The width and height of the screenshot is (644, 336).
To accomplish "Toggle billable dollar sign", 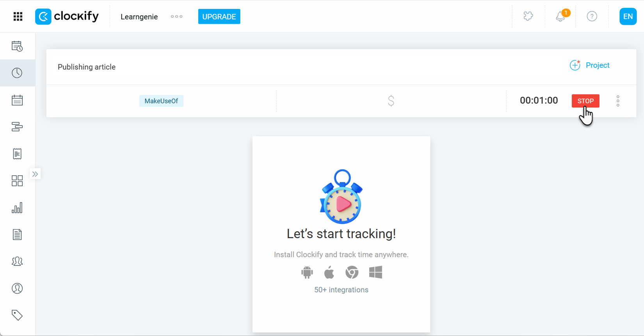I will [391, 101].
